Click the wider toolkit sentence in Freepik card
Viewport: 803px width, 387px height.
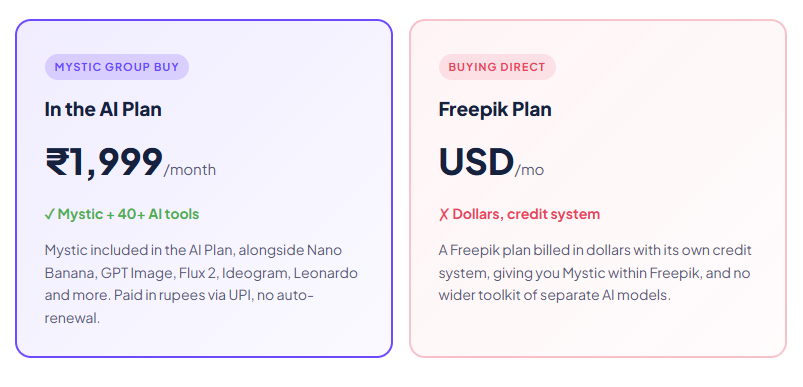click(x=555, y=295)
